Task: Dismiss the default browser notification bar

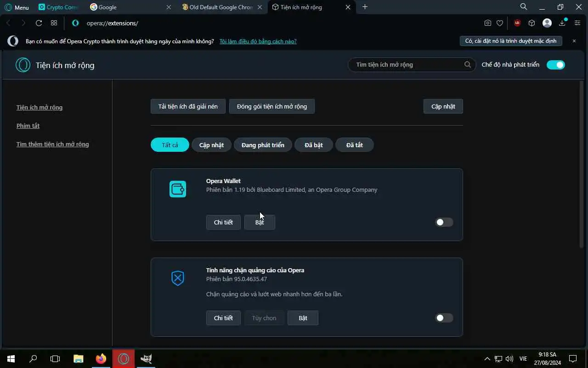Action: point(574,41)
